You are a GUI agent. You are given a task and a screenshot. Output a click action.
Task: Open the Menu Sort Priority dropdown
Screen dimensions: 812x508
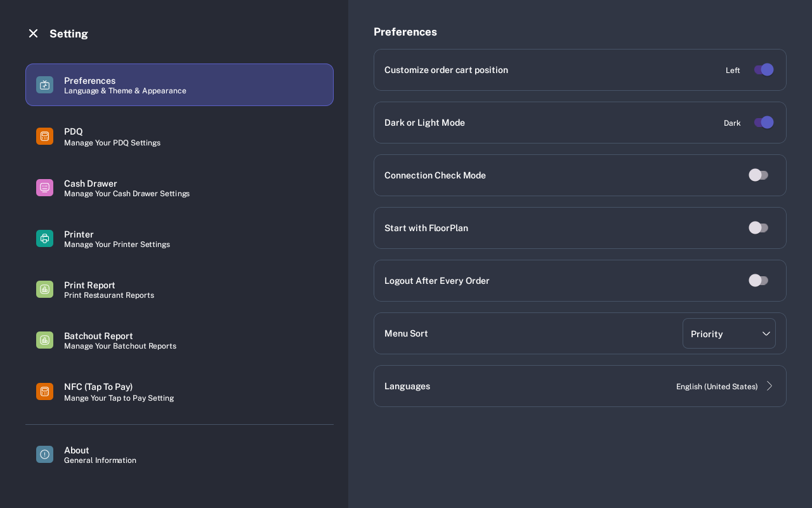(729, 333)
